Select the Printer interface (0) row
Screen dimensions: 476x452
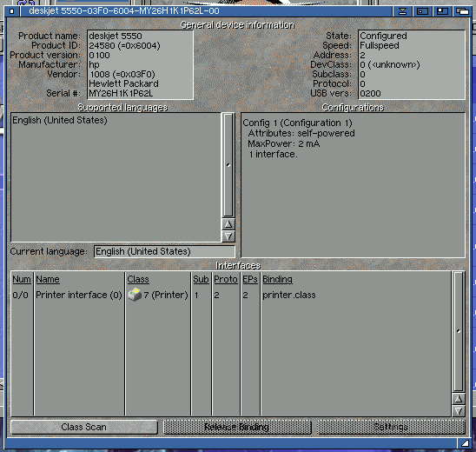(x=231, y=295)
